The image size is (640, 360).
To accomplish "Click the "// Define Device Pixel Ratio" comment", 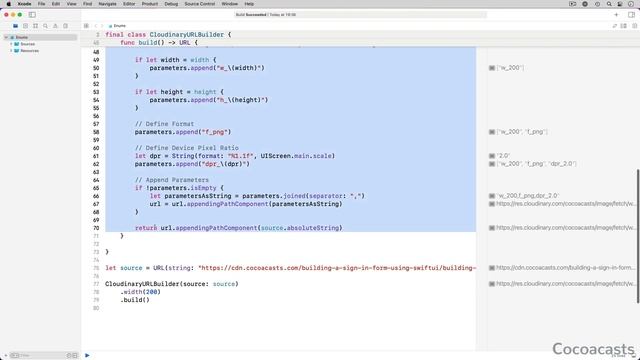I will (x=187, y=148).
